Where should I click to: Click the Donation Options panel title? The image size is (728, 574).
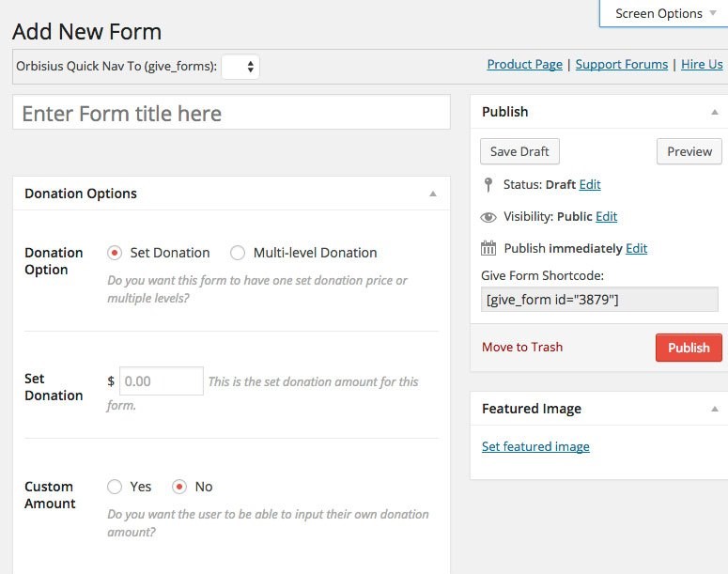click(81, 194)
